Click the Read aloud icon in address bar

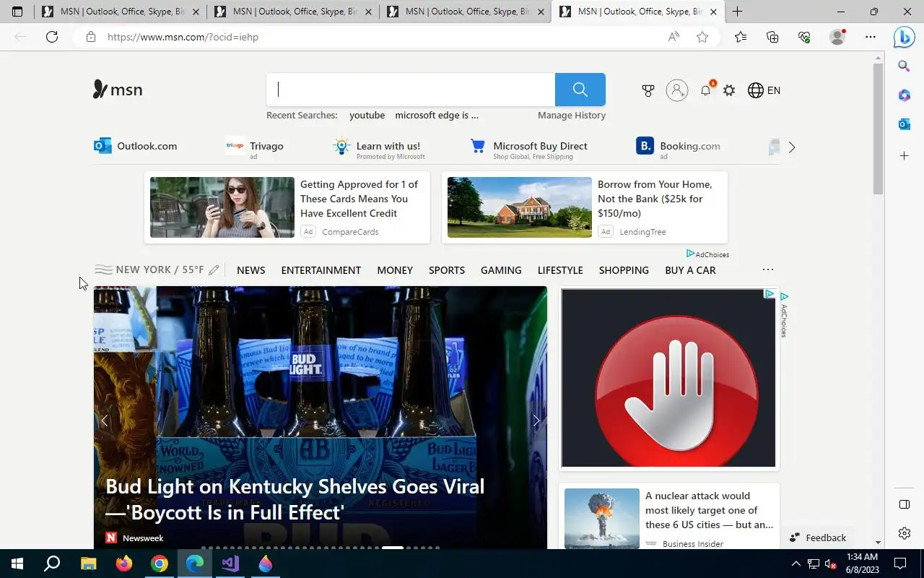coord(674,37)
